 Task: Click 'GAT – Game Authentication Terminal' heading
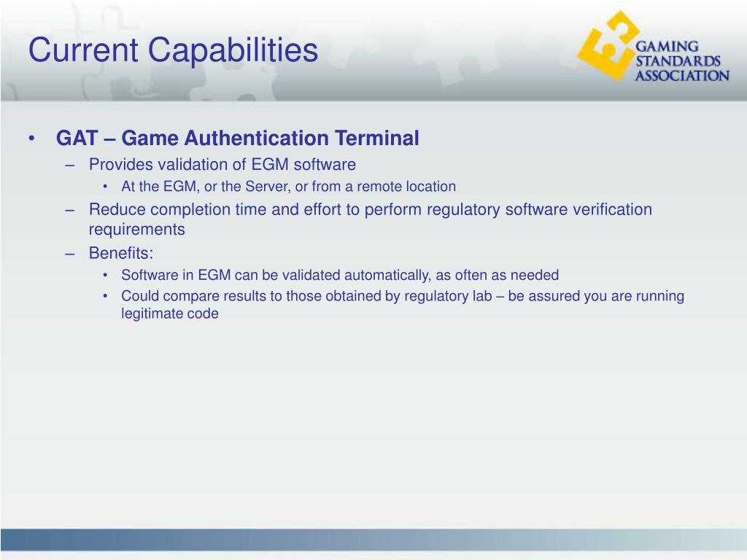pos(237,138)
